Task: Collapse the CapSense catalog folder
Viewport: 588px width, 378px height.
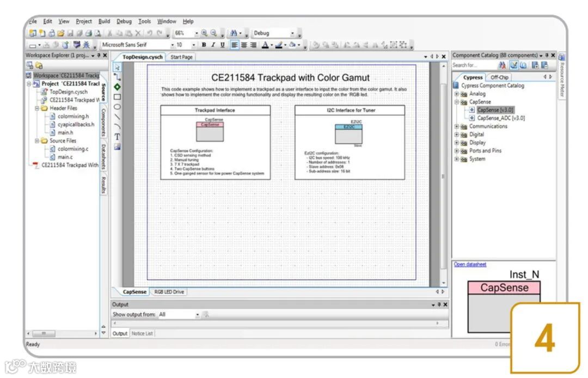Action: coord(457,102)
